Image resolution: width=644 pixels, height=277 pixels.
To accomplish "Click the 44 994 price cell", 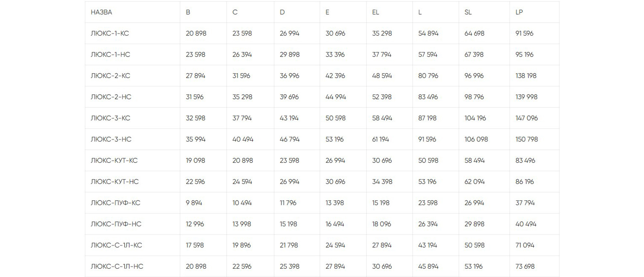I will pyautogui.click(x=336, y=97).
